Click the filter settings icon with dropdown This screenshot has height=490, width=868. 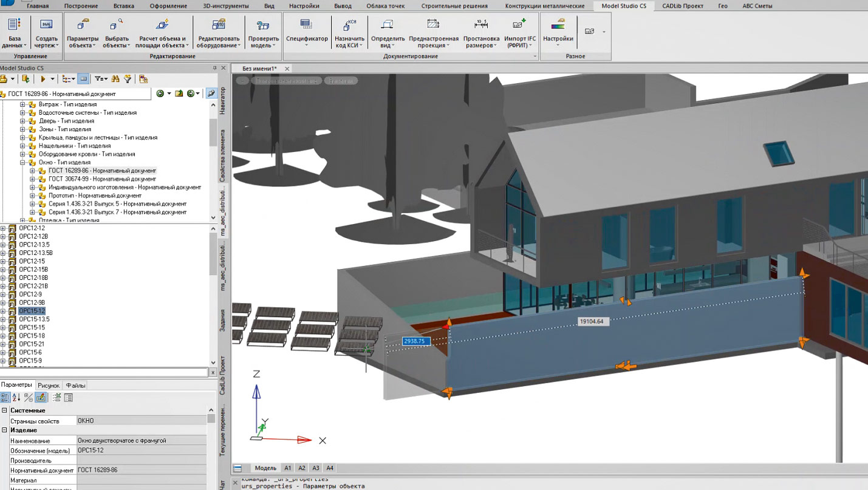[100, 79]
